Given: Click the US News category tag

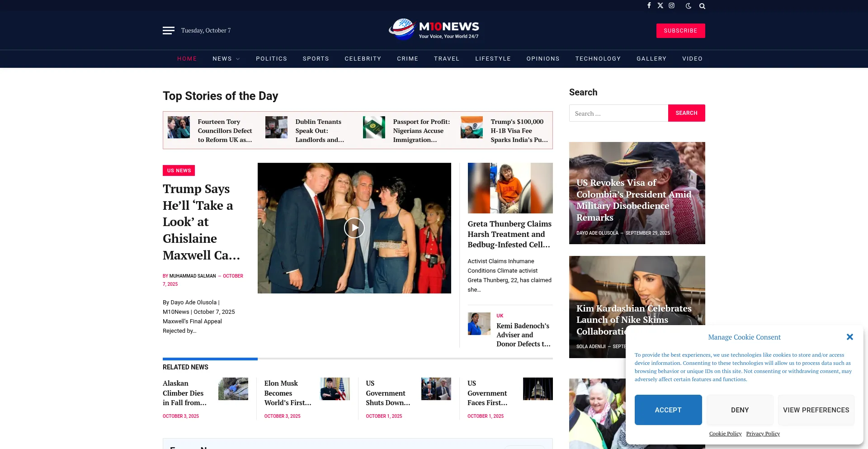Looking at the screenshot, I should click(179, 170).
